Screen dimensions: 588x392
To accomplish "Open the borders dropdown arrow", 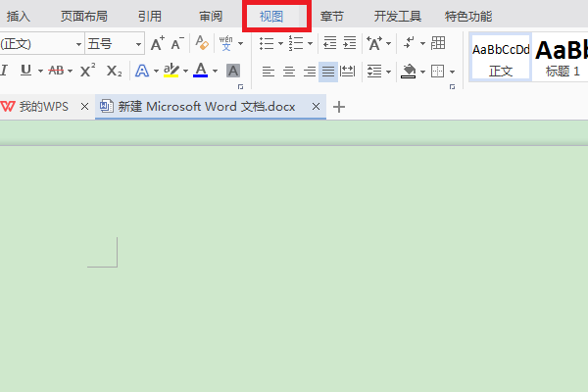I will point(452,72).
